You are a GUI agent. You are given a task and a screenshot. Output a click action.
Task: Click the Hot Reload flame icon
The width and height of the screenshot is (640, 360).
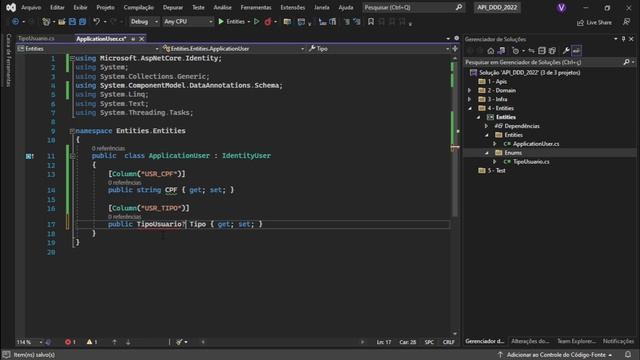pos(268,22)
